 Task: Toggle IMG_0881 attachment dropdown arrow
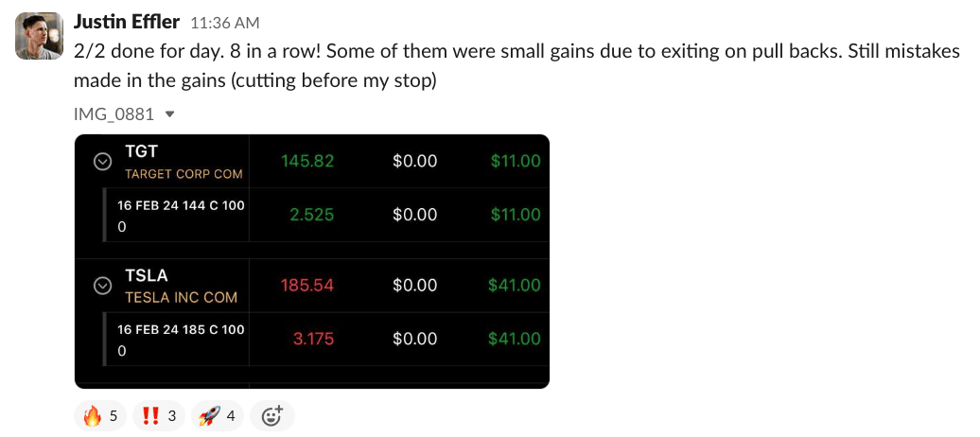tap(170, 114)
